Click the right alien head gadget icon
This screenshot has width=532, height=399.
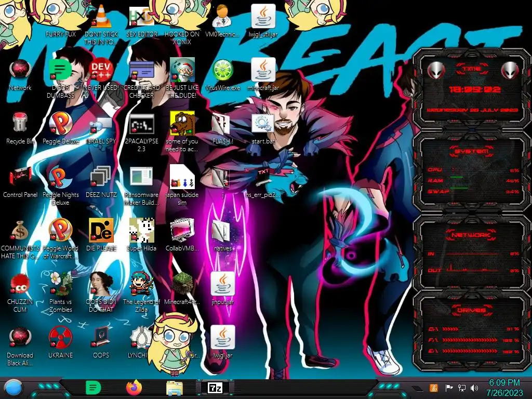tap(510, 71)
